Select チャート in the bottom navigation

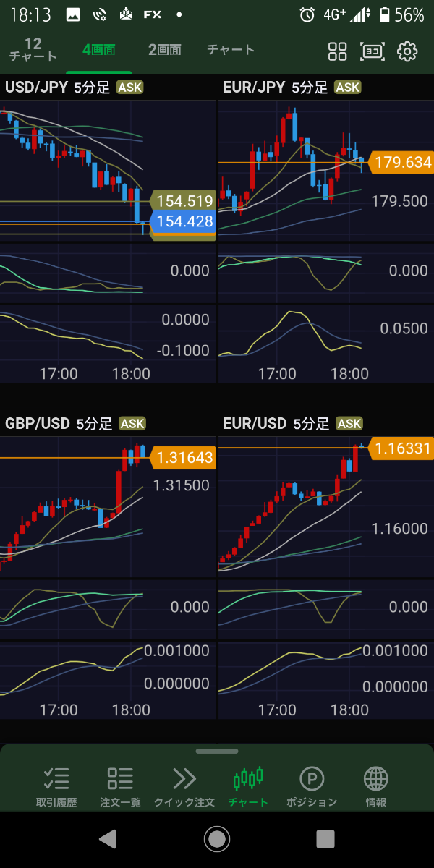click(248, 787)
